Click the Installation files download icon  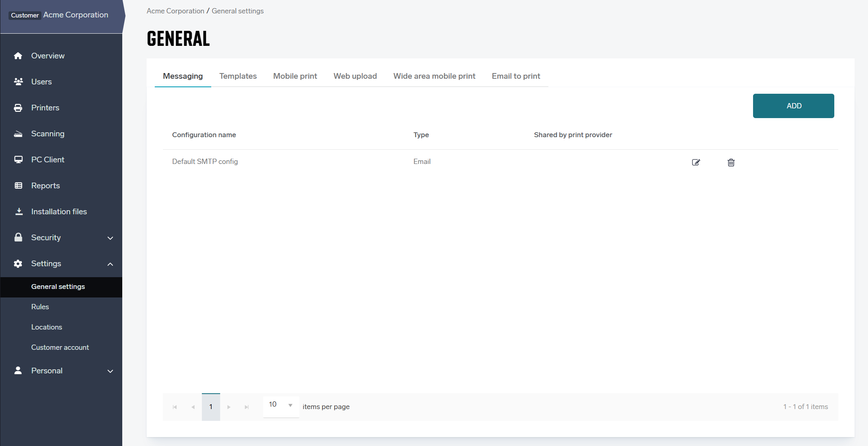click(19, 212)
